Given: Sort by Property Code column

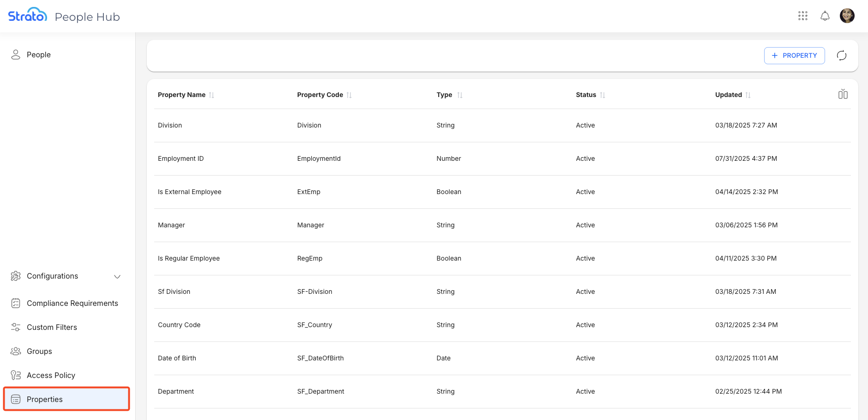Looking at the screenshot, I should click(x=349, y=95).
